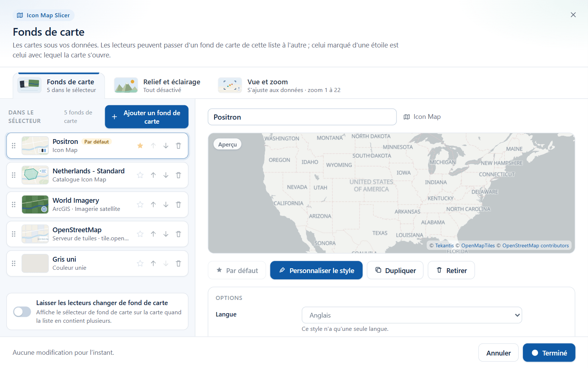Click the Positron trash icon

pos(178,146)
